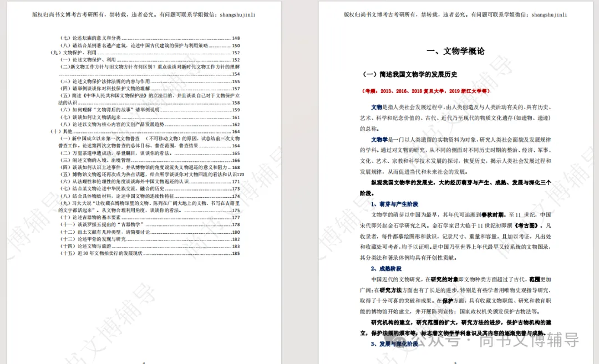Click the copyright header on the contents page

click(144, 14)
